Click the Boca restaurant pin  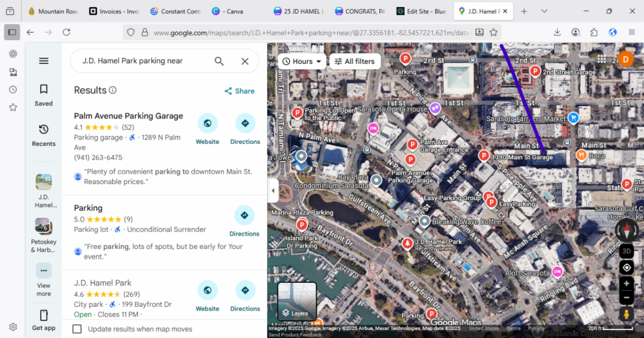point(581,155)
